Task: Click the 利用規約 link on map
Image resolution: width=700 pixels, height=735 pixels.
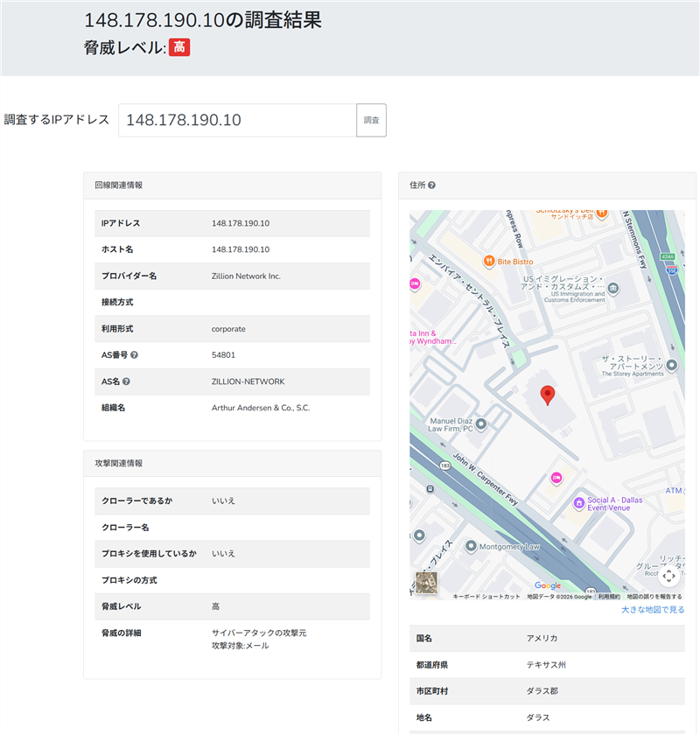Action: [609, 597]
